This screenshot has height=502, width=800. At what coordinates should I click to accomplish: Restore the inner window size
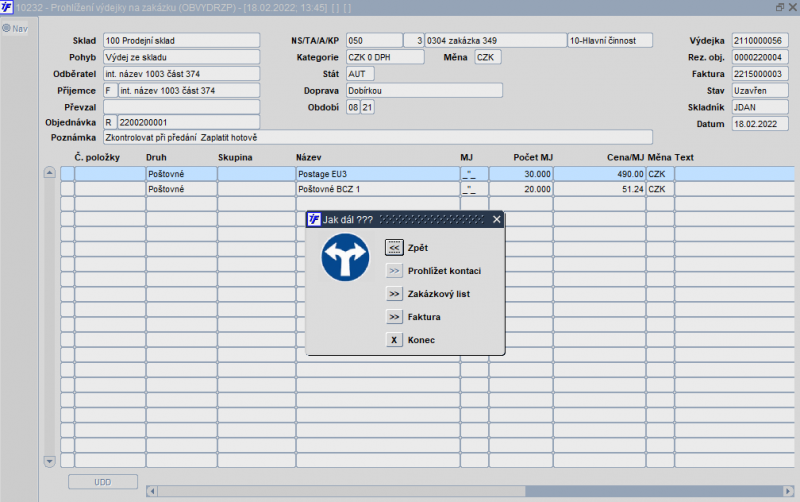click(780, 7)
